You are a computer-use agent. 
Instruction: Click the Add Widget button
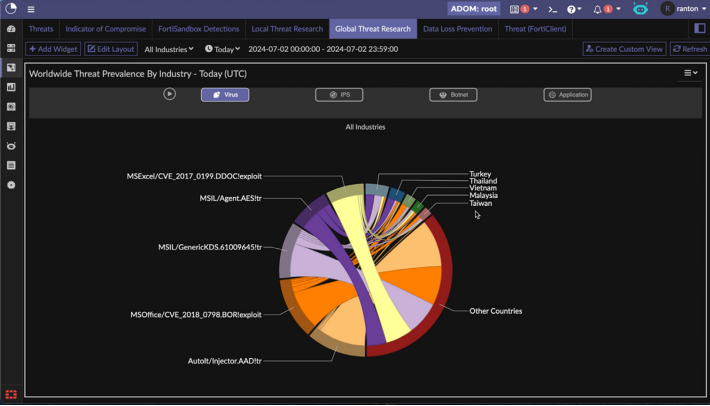click(53, 49)
